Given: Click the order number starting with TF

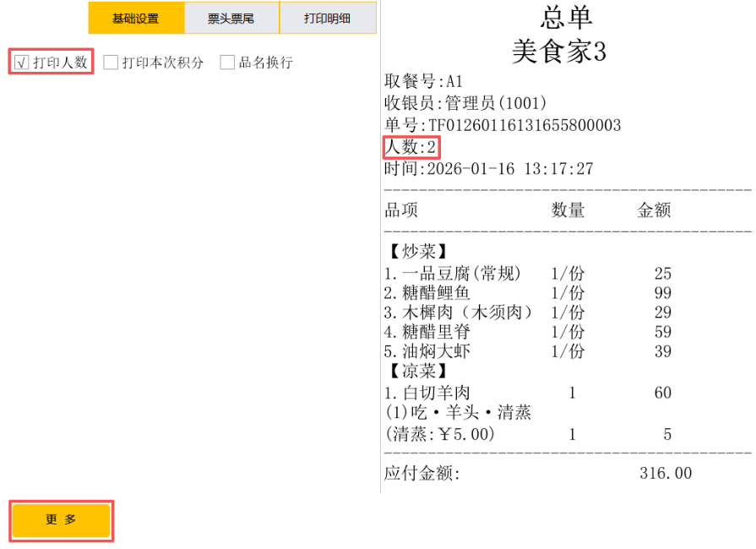Looking at the screenshot, I should click(503, 125).
